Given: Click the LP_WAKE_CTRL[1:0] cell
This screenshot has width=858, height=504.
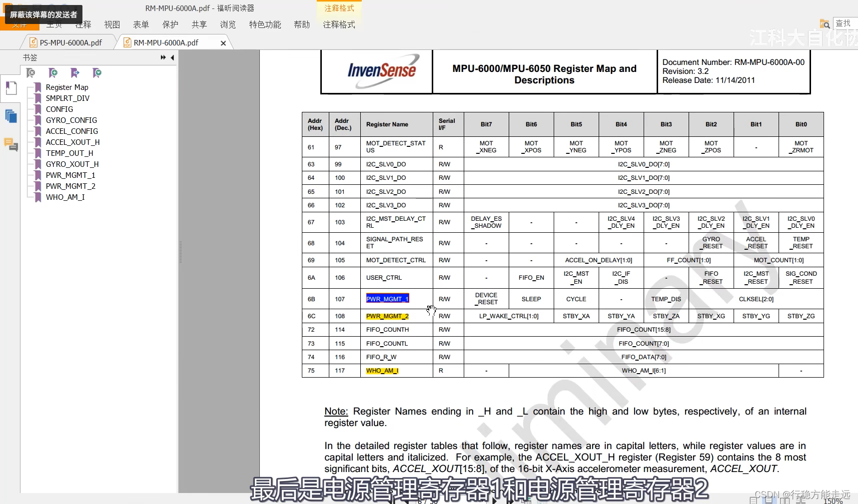Looking at the screenshot, I should tap(509, 316).
